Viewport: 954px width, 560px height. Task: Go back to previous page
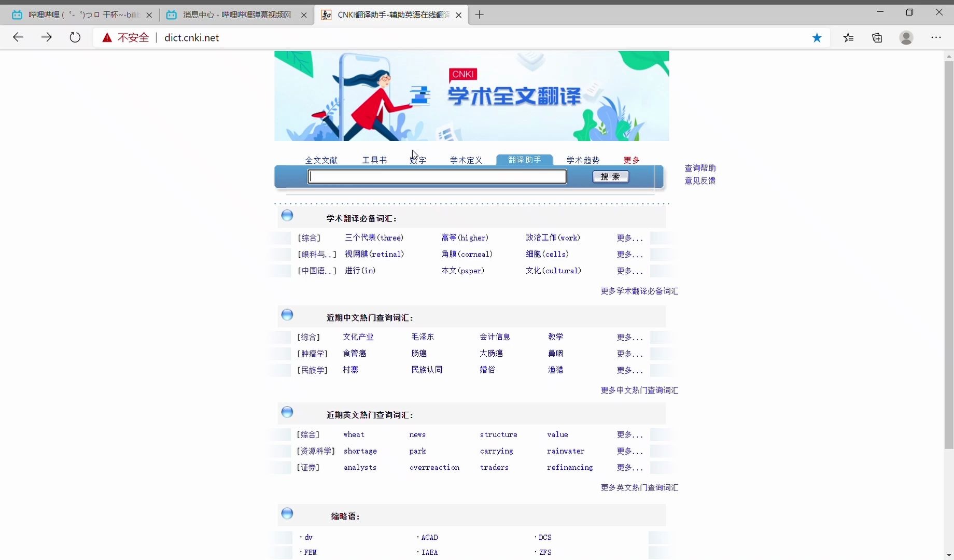[18, 37]
